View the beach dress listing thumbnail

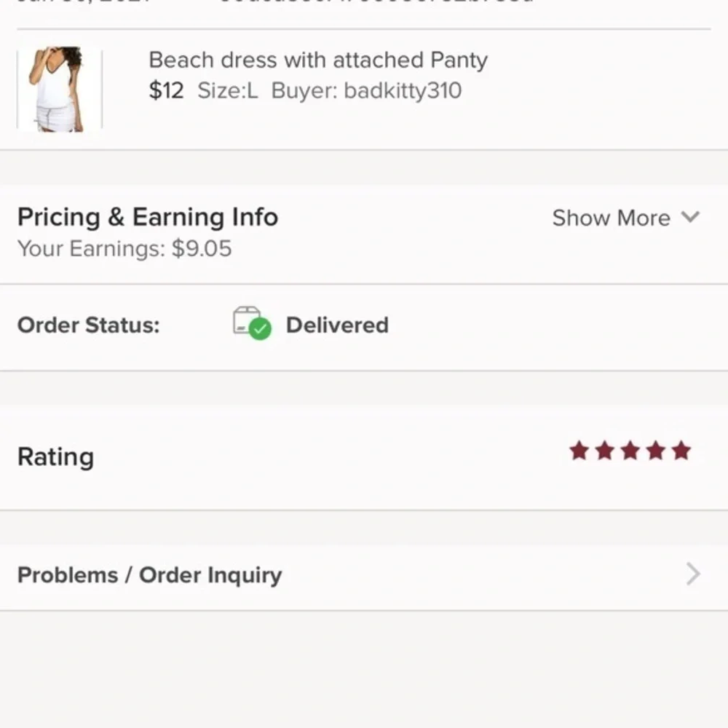(60, 87)
